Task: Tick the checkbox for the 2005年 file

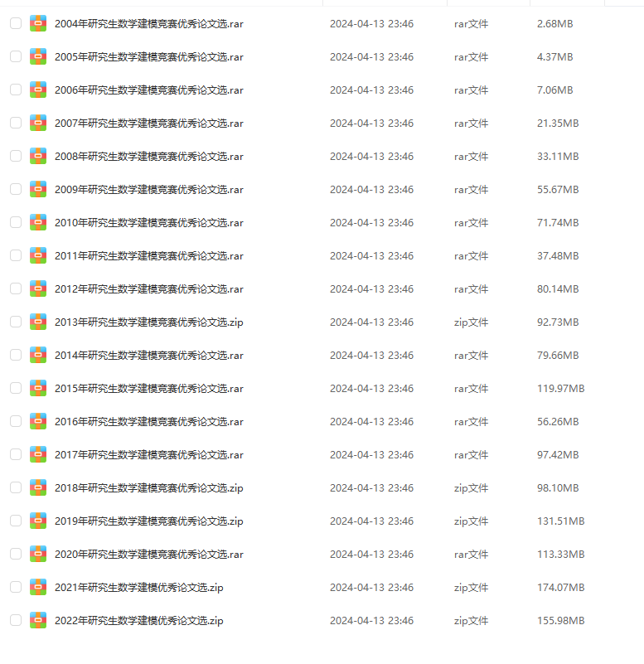Action: (16, 56)
